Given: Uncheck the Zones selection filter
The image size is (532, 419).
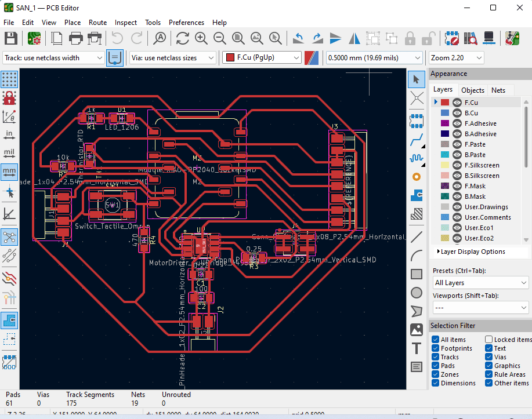Looking at the screenshot, I should [436, 374].
